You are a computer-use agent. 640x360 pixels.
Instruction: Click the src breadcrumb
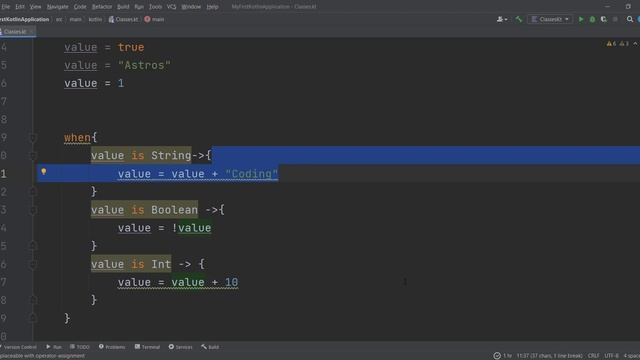[59, 19]
